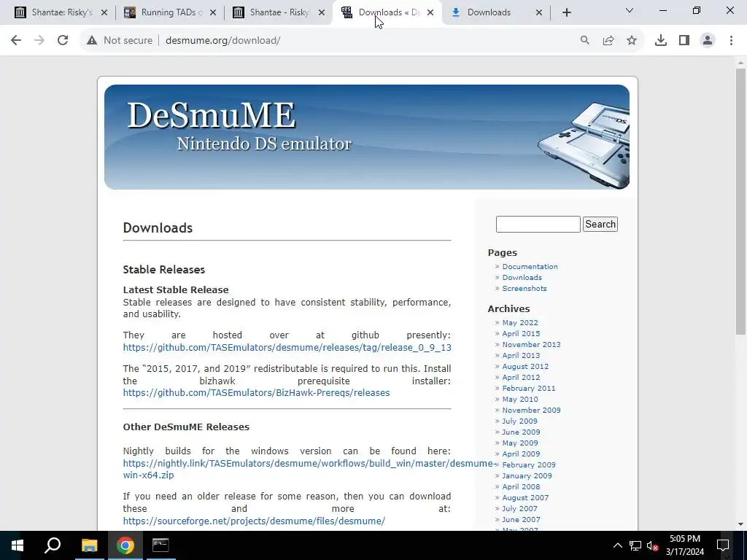Open Chrome three-dot menu
The image size is (747, 560).
click(x=731, y=41)
